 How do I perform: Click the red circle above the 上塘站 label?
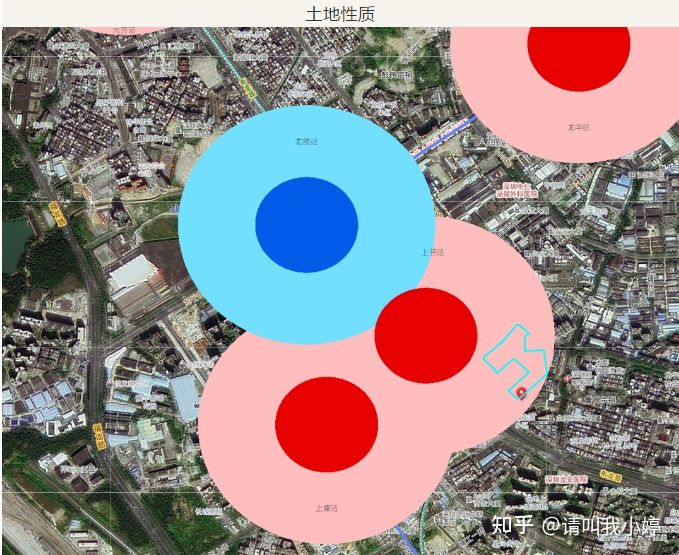point(327,424)
